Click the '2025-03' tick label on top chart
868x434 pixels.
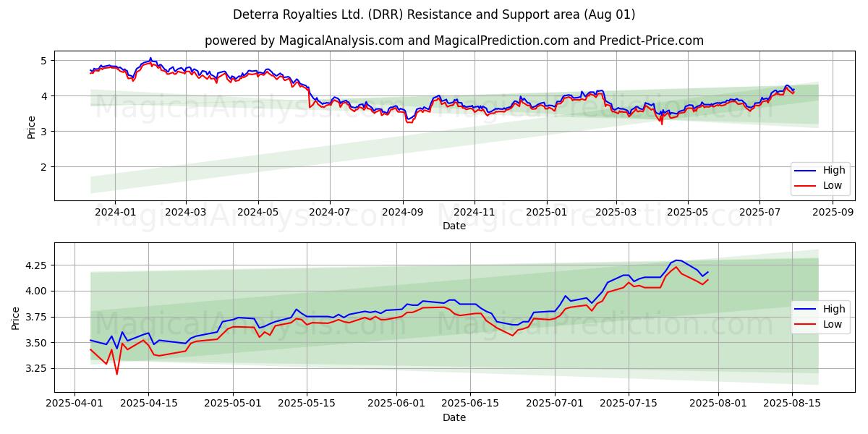(616, 212)
